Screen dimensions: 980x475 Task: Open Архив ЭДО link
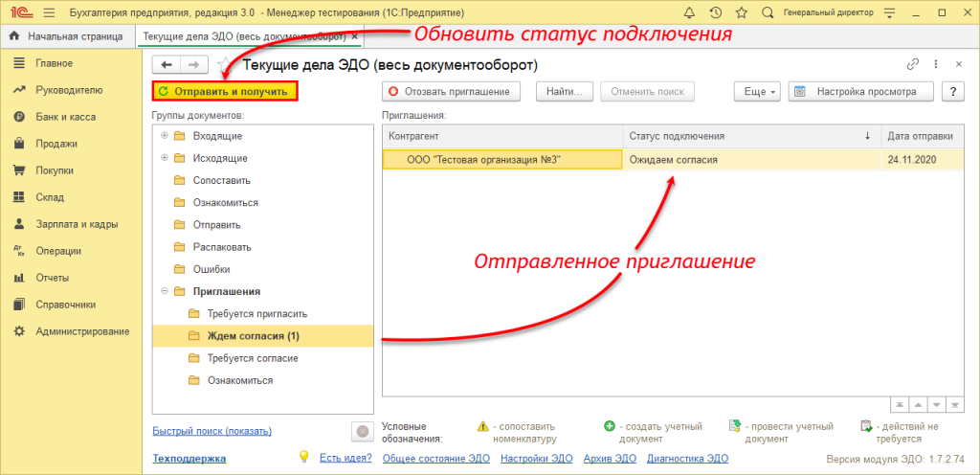[x=610, y=459]
